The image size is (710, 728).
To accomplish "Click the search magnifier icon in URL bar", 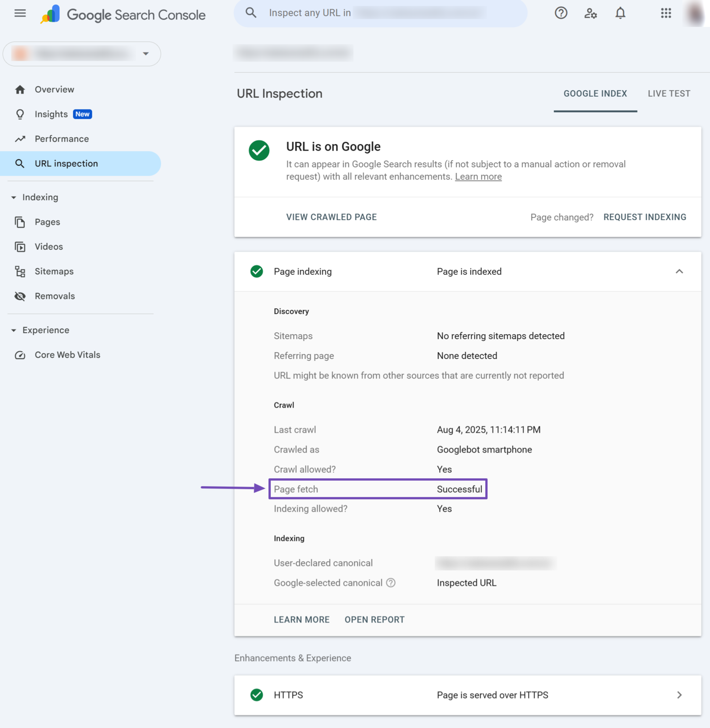I will [251, 13].
